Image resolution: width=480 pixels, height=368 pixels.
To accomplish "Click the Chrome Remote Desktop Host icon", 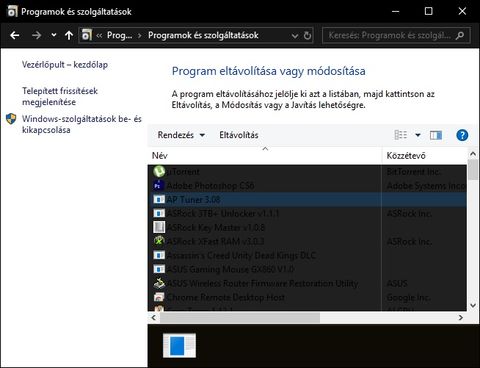I will (159, 297).
